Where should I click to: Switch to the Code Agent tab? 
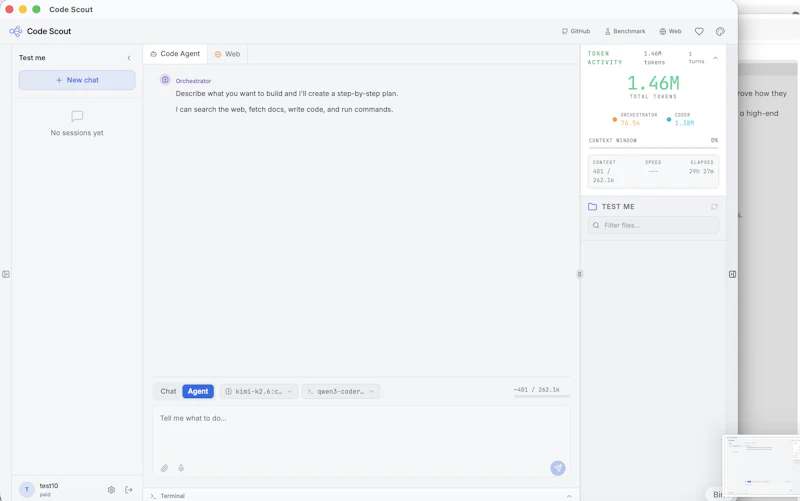click(175, 54)
